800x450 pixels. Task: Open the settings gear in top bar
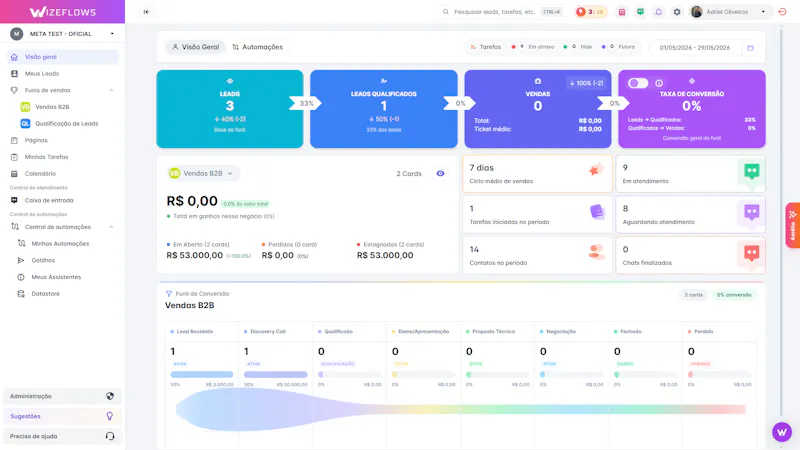point(677,12)
